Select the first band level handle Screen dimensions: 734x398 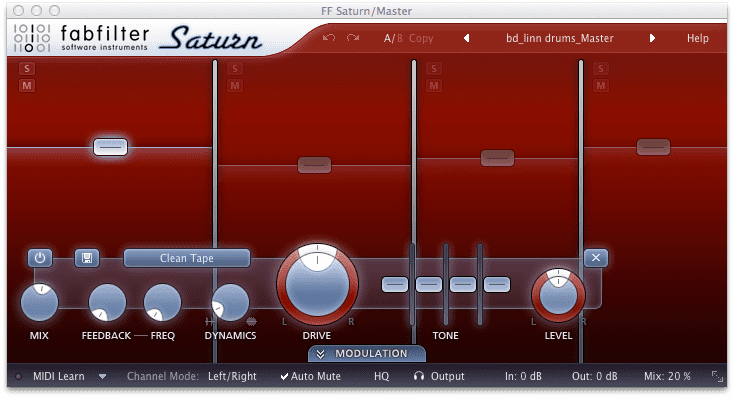coord(110,147)
